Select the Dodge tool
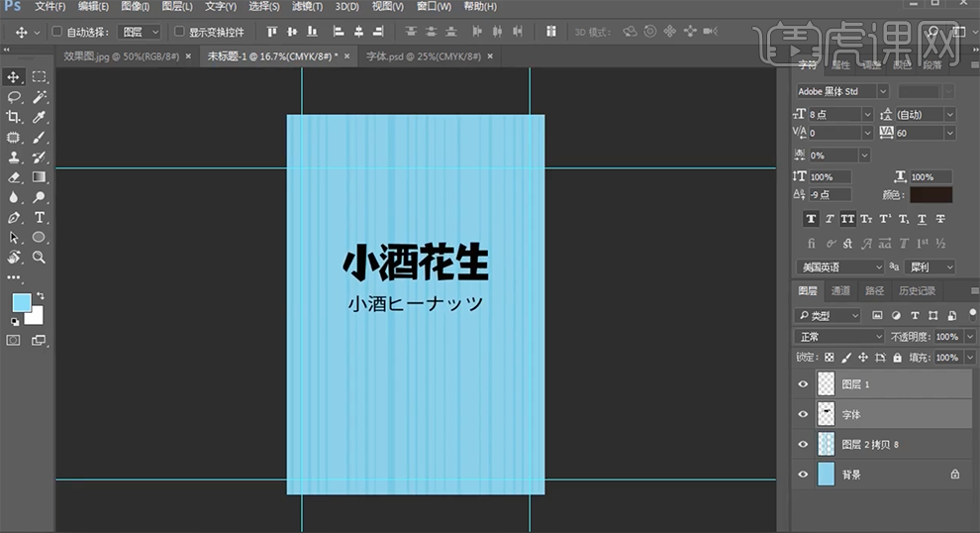Image resolution: width=980 pixels, height=533 pixels. pyautogui.click(x=39, y=197)
